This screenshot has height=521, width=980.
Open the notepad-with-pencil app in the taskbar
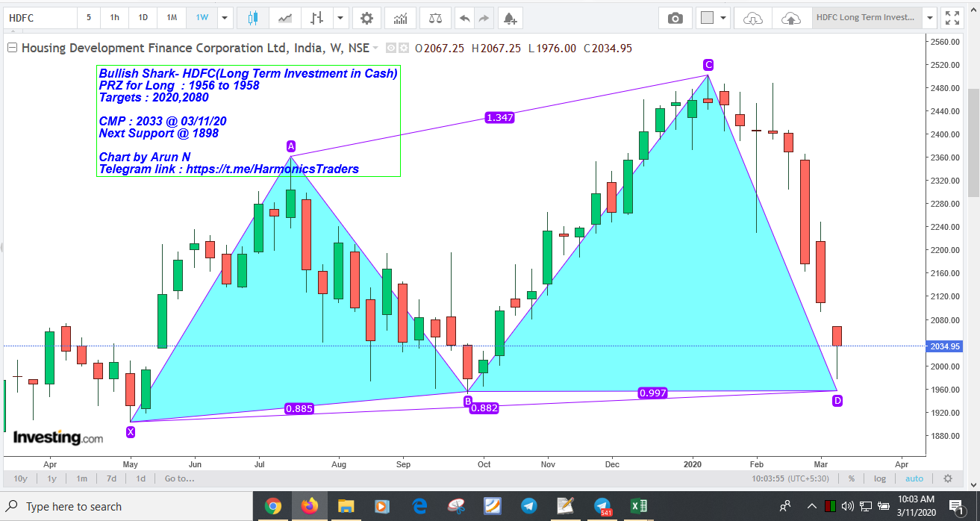pos(565,506)
